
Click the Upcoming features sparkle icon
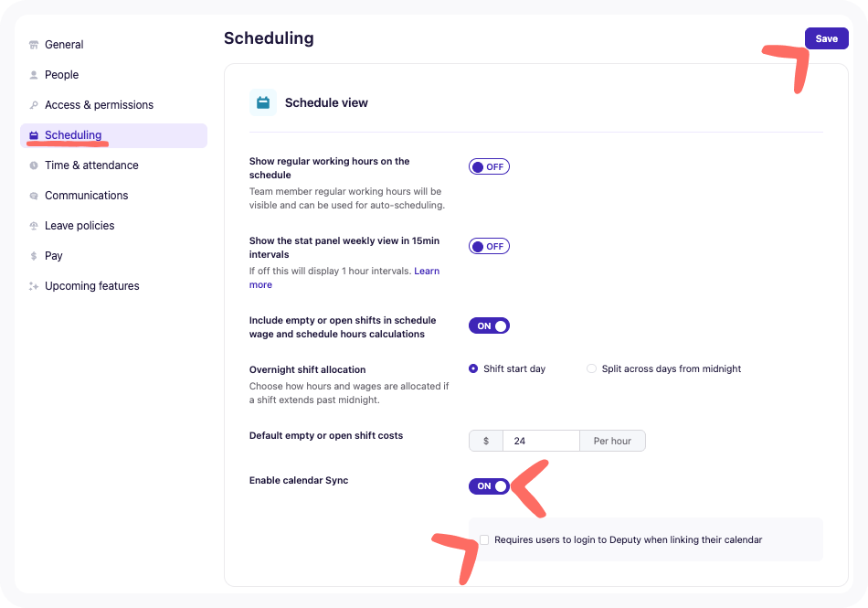pyautogui.click(x=34, y=286)
